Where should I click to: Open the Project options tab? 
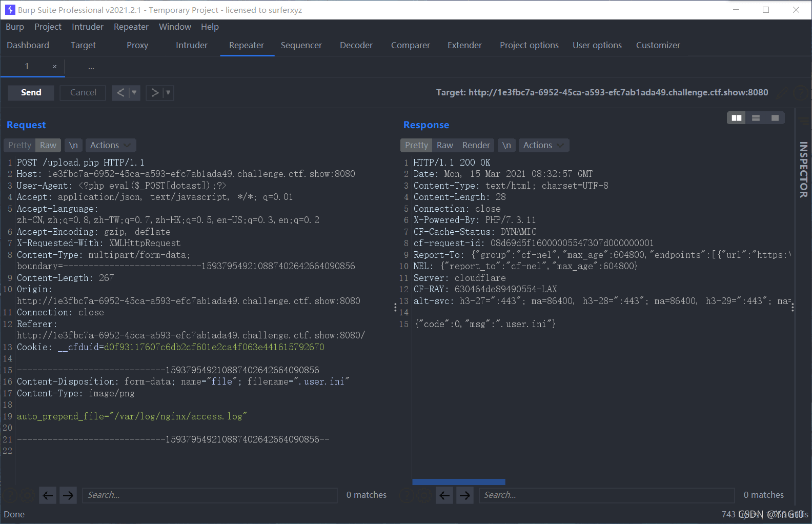[x=529, y=45]
